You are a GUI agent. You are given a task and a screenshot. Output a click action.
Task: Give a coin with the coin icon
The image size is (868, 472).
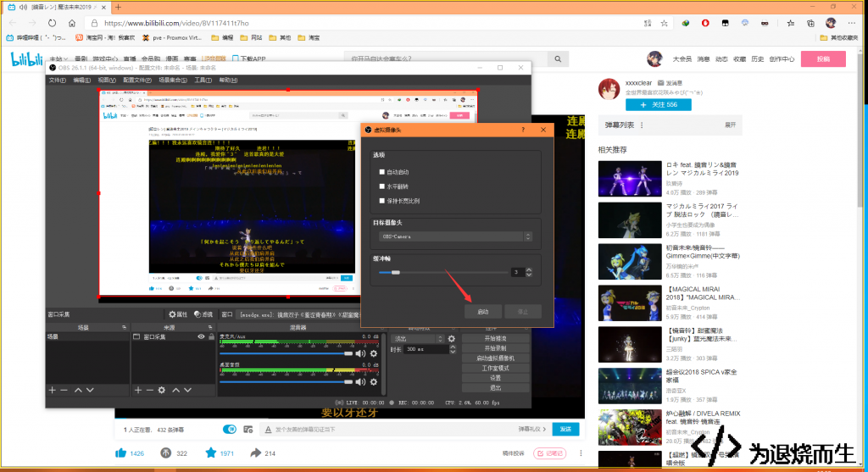[x=165, y=453]
